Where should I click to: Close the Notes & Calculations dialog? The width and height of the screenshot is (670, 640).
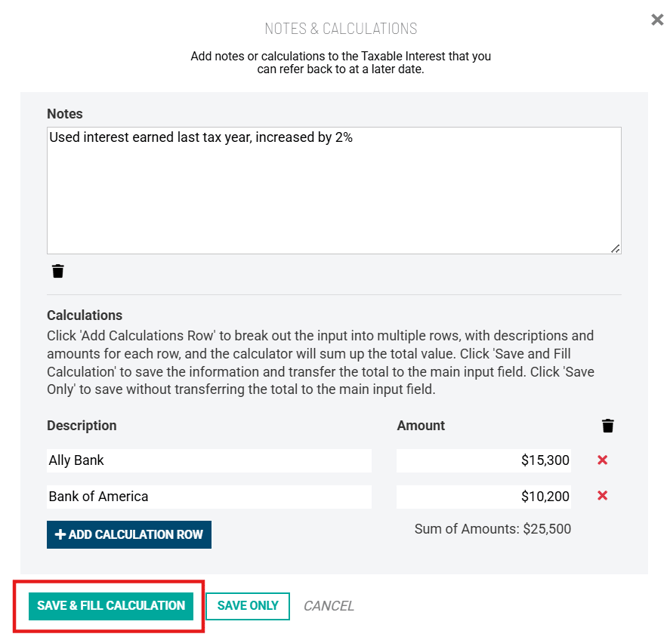656,18
